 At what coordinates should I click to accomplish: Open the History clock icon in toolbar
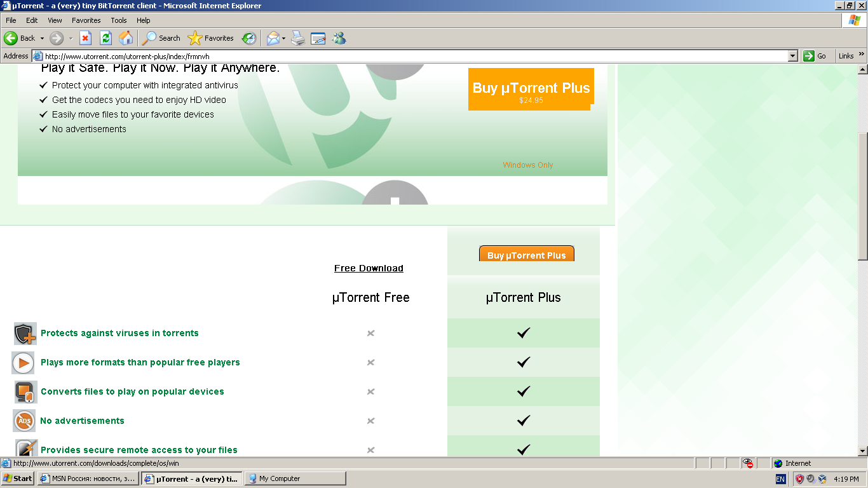coord(248,38)
